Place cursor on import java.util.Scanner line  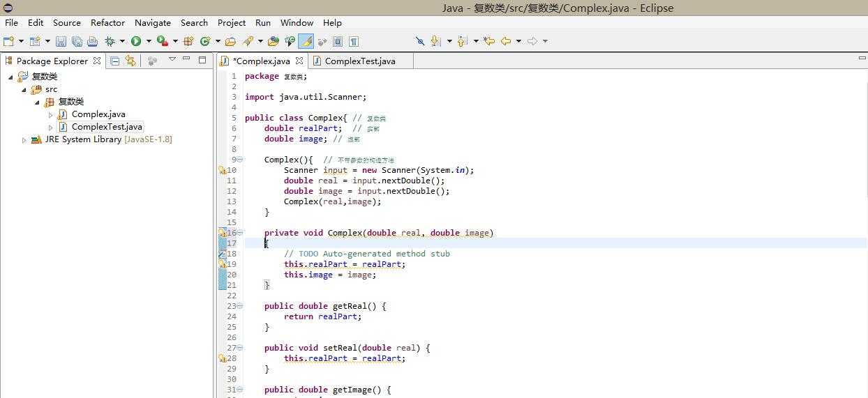[306, 97]
